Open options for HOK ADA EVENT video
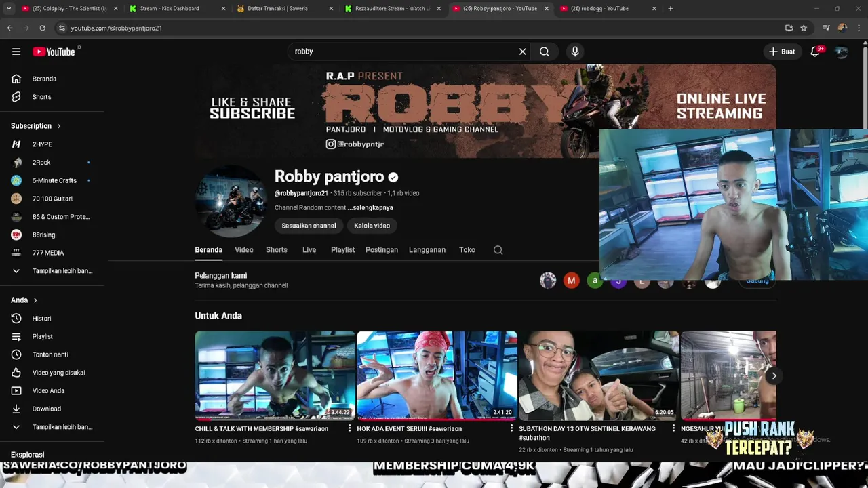Image resolution: width=868 pixels, height=488 pixels. [512, 429]
